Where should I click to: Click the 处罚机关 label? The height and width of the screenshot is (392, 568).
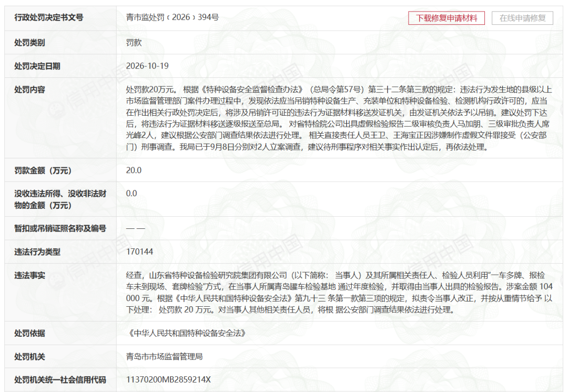29,357
